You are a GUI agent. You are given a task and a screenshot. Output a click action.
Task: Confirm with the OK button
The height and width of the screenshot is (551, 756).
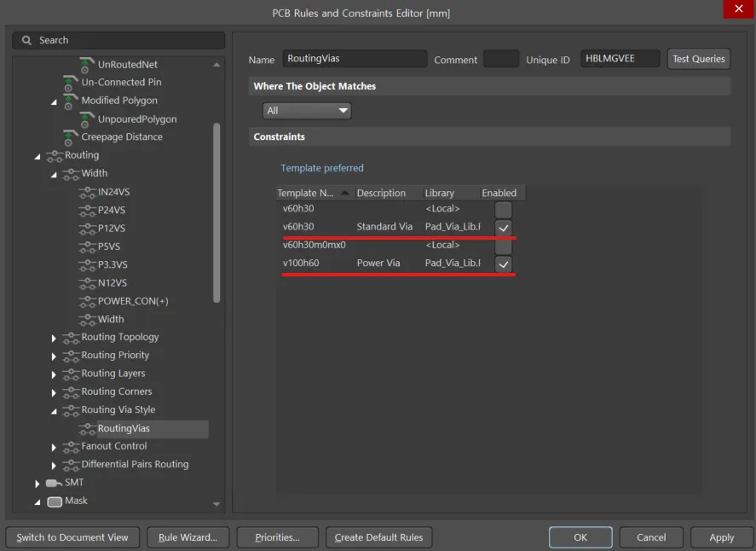point(580,537)
